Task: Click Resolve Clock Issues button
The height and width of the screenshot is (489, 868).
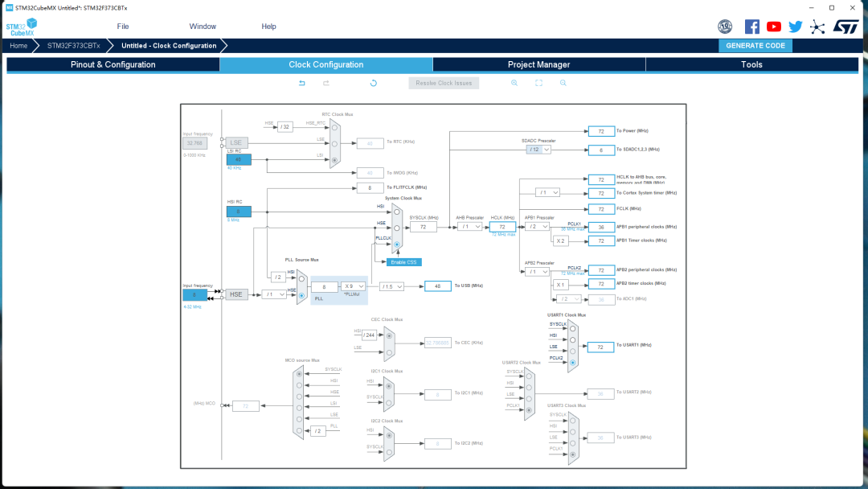Action: tap(444, 83)
